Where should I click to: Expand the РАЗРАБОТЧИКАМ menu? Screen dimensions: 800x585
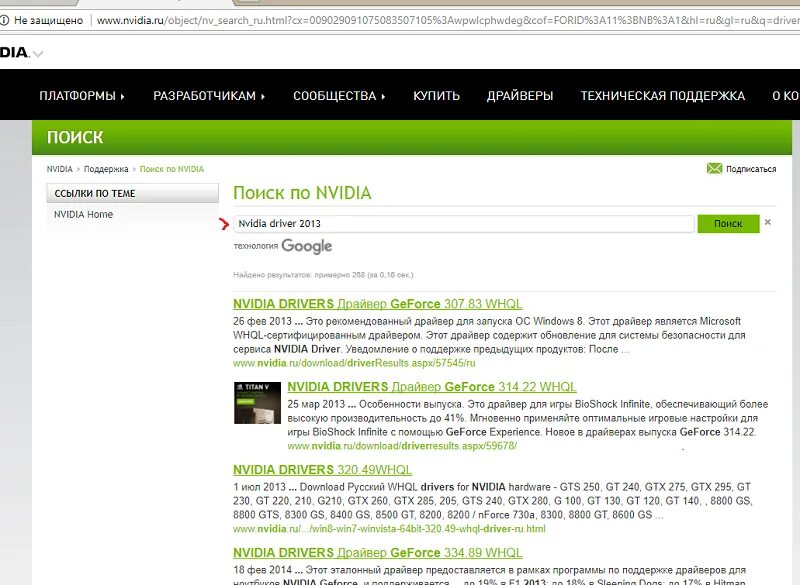209,95
